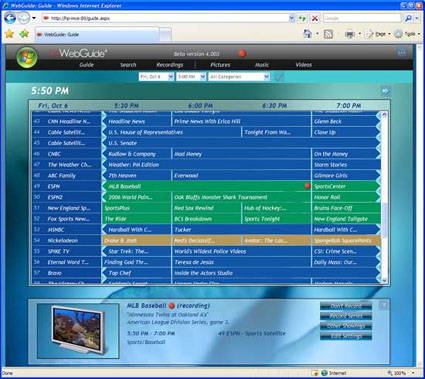Select the WebGuide: Guide browser tab
This screenshot has height=379, width=425.
(97, 34)
